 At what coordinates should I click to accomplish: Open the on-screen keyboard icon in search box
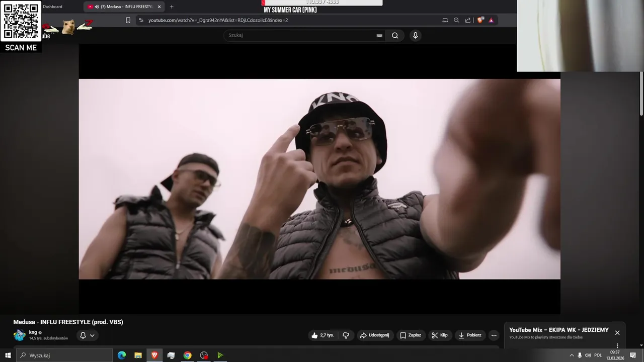pos(379,36)
